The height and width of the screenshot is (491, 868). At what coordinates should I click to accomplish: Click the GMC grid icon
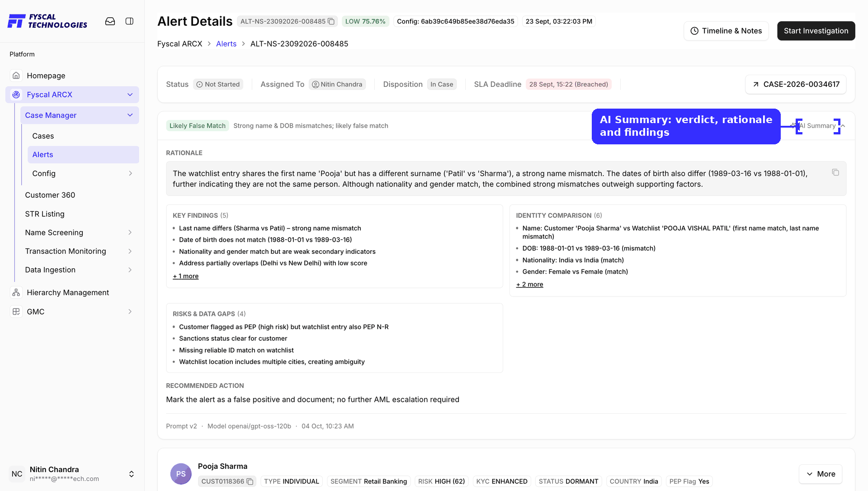16,312
